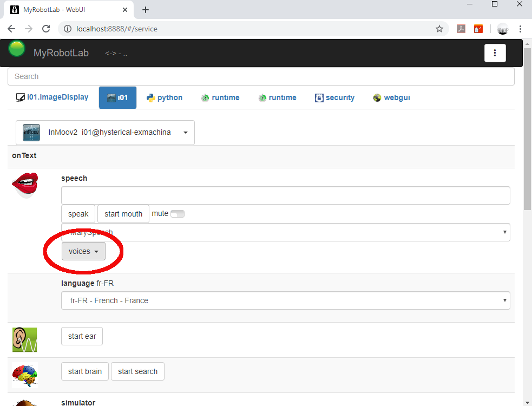The image size is (532, 406).
Task: Click the red lips speech icon
Action: pos(25,185)
